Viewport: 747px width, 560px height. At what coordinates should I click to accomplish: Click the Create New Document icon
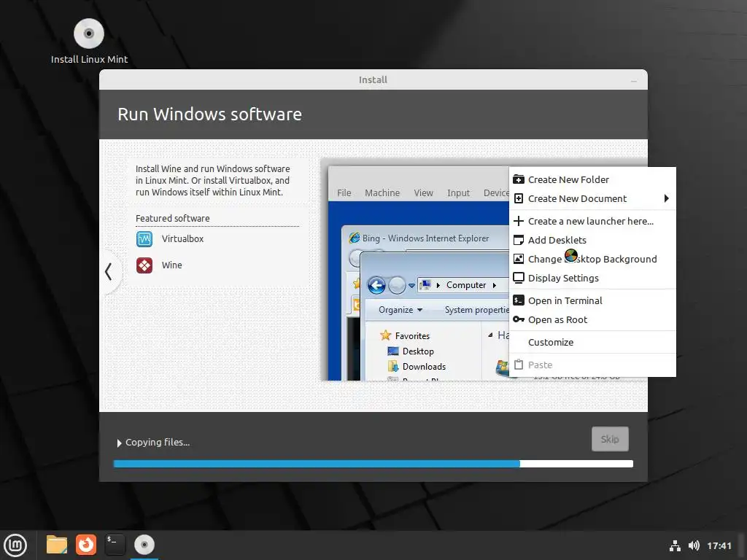[519, 198]
